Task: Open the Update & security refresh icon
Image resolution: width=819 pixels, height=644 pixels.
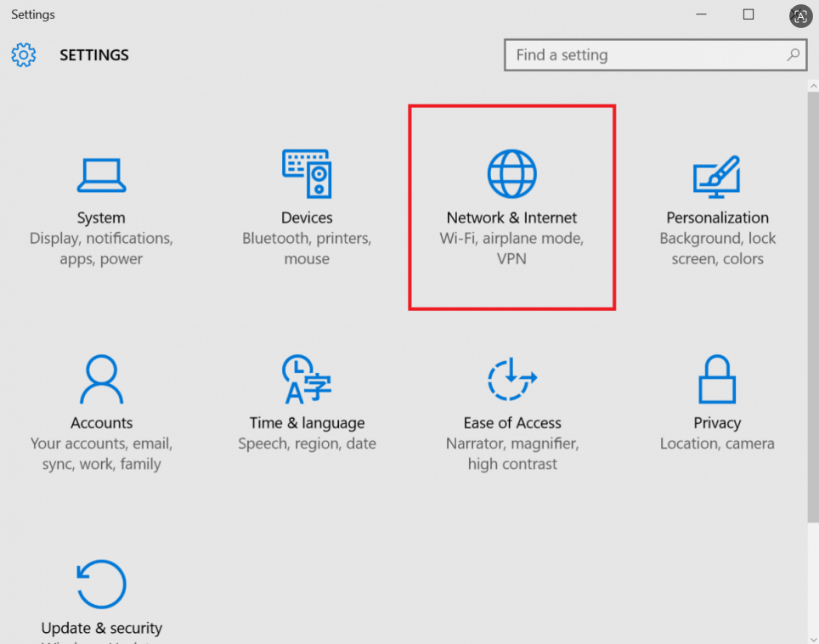Action: 101,584
